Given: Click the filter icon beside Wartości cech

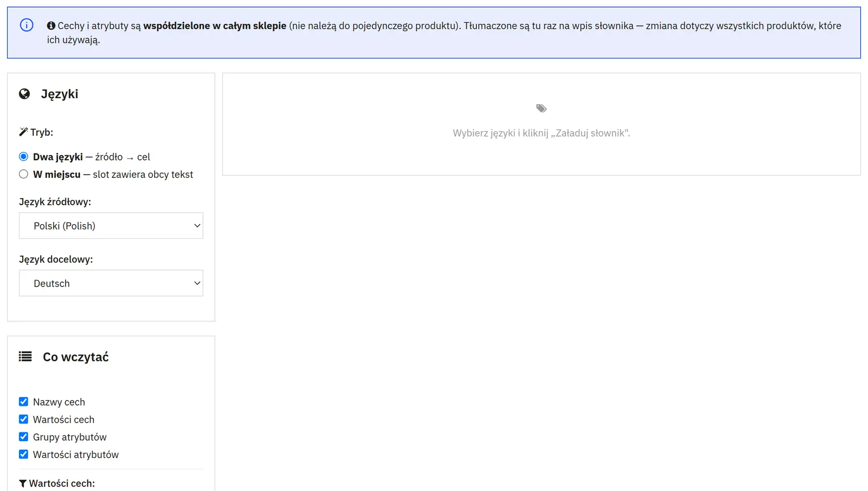Looking at the screenshot, I should click(23, 483).
